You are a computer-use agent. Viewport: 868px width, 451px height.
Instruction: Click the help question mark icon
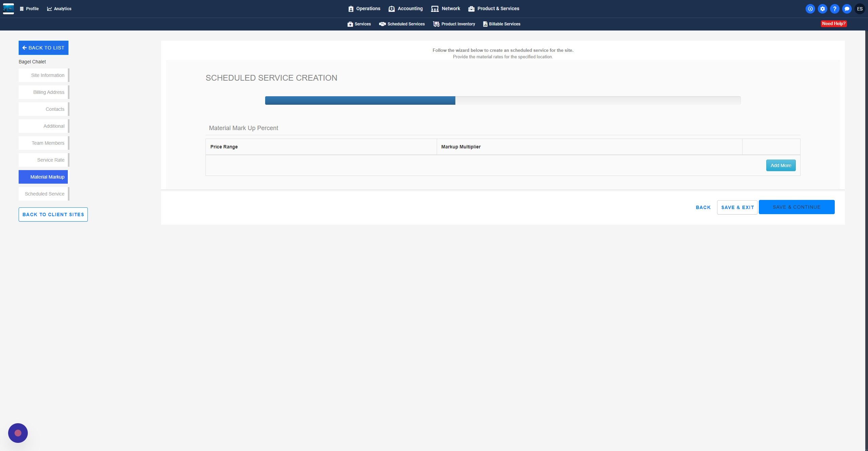834,9
